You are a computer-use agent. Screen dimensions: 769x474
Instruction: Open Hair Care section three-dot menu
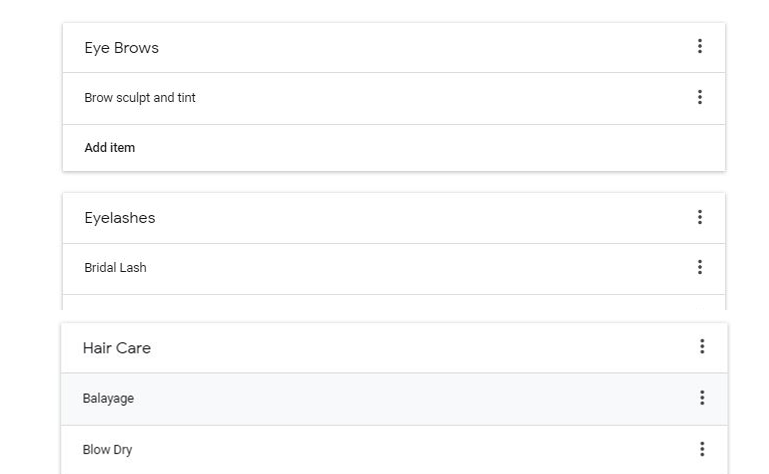[x=702, y=347]
